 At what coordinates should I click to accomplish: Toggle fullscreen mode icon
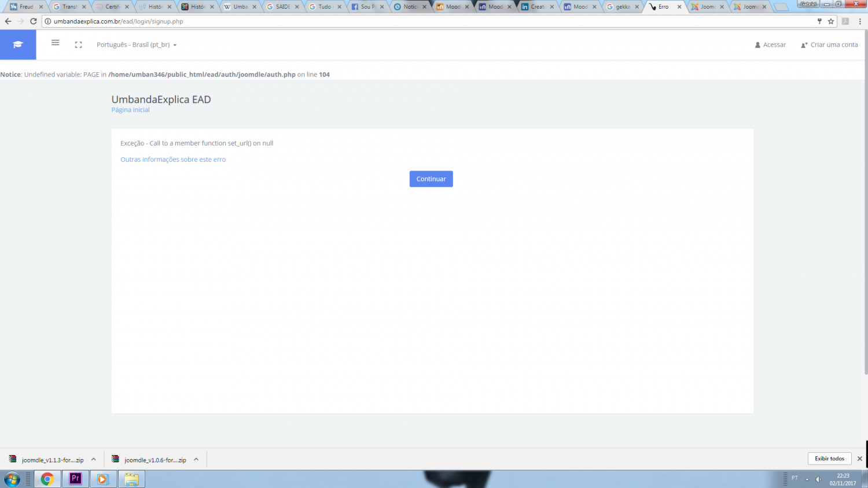click(x=79, y=45)
